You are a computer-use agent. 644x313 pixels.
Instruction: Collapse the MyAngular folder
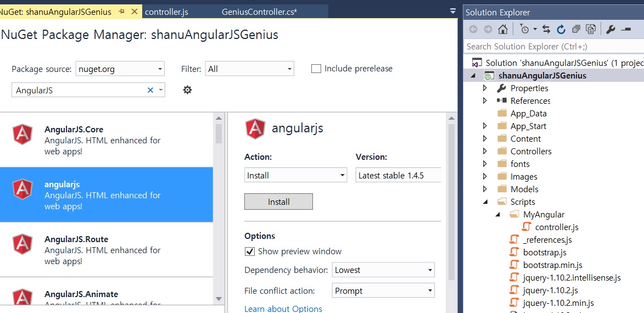[497, 214]
